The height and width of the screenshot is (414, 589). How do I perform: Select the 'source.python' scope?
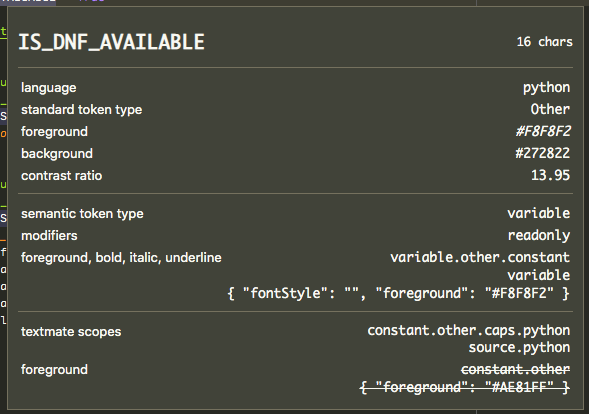[519, 348]
